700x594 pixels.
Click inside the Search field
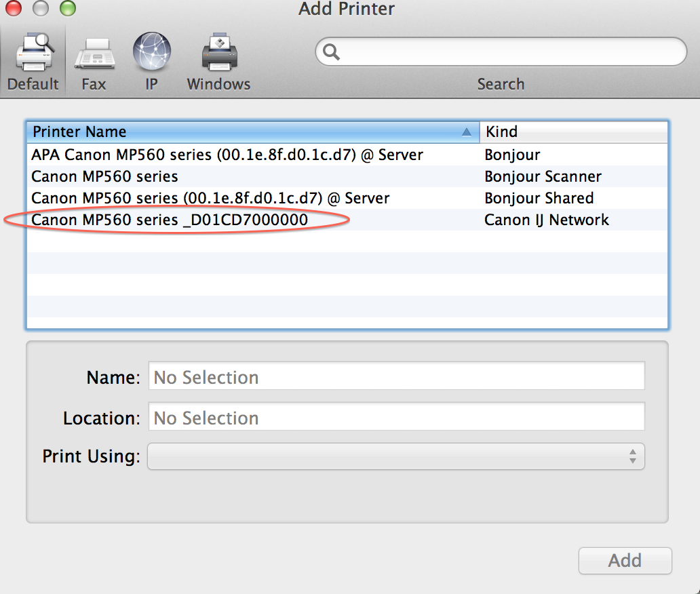501,52
